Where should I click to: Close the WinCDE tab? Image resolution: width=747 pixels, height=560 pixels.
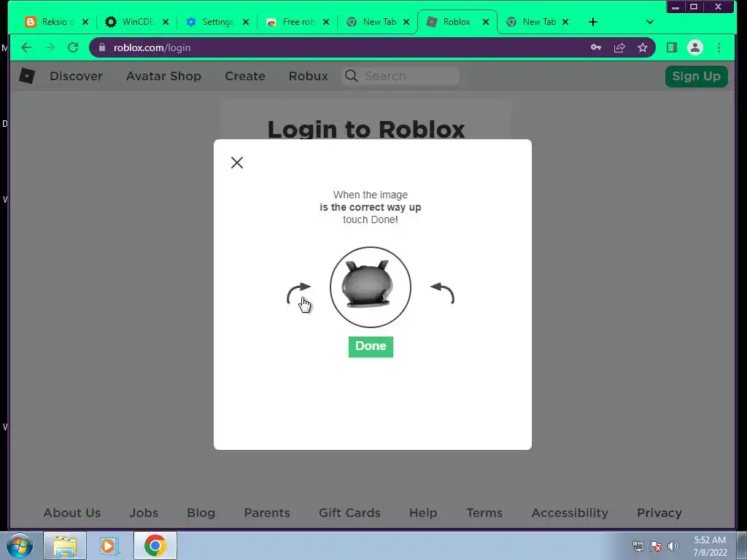[166, 22]
